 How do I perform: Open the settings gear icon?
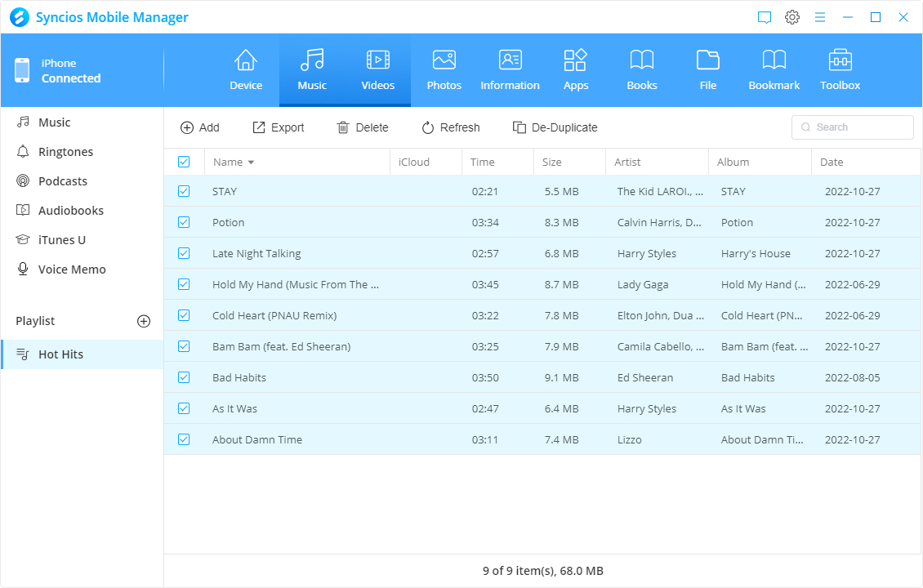792,17
